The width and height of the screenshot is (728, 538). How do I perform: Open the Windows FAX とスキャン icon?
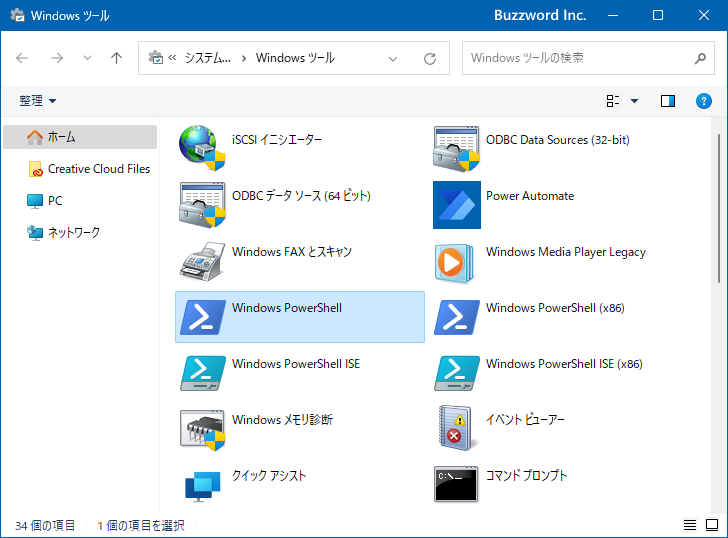point(202,261)
